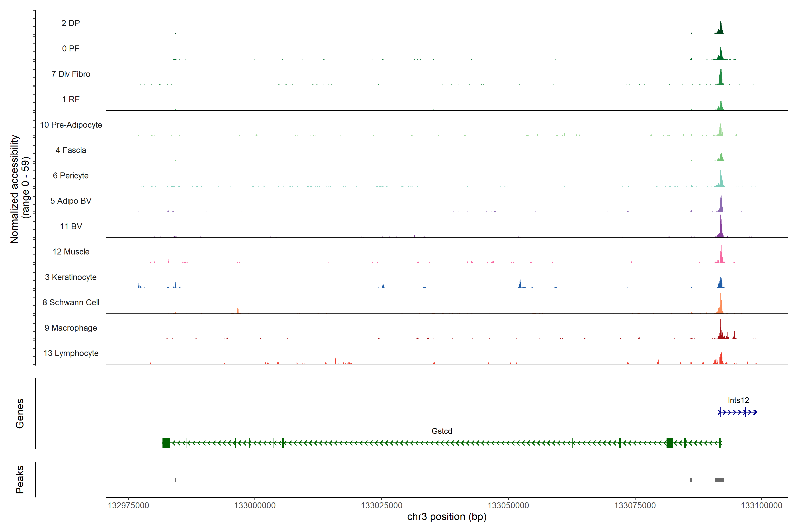The height and width of the screenshot is (532, 798).
Task: Click the 9 Macrophage track label
Action: [x=70, y=328]
